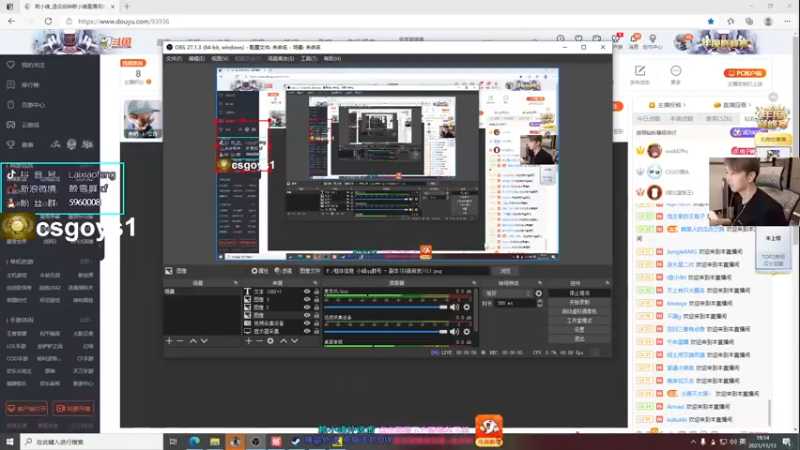Open the 淡变 transition dropdown
Viewport: 800px width, 450px height.
(x=508, y=293)
